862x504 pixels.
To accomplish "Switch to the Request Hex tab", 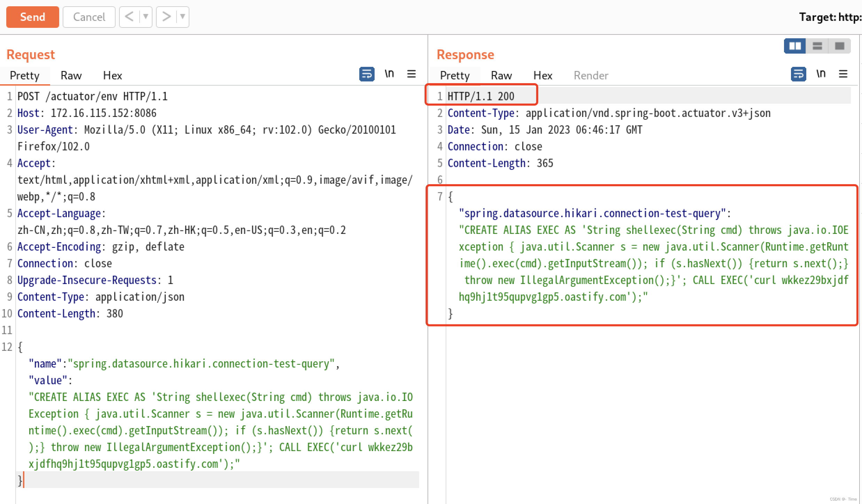I will [112, 76].
